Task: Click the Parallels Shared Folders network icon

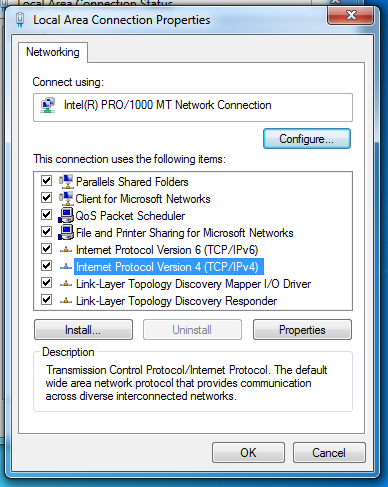Action: coord(66,182)
